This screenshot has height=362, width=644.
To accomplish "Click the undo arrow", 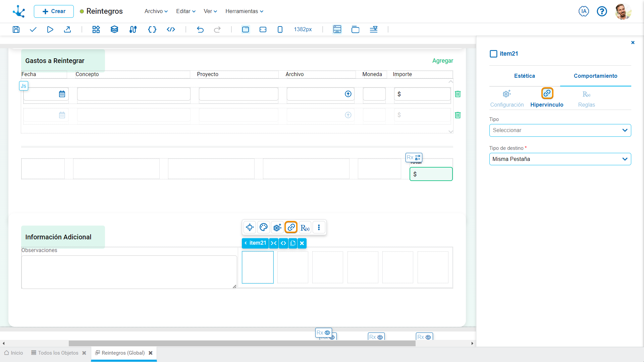I will point(200,29).
